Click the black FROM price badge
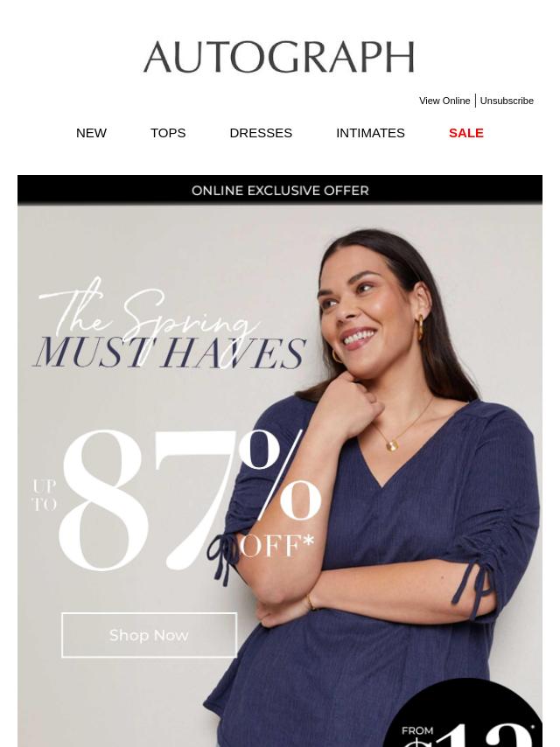The height and width of the screenshot is (747, 560). click(x=462, y=713)
